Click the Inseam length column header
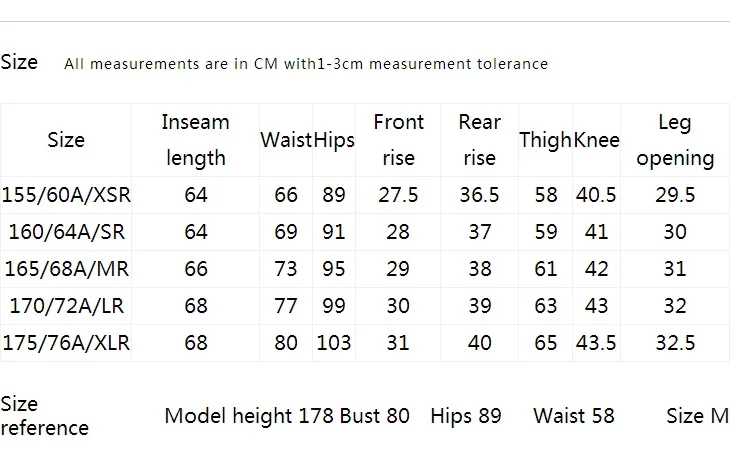 point(195,140)
